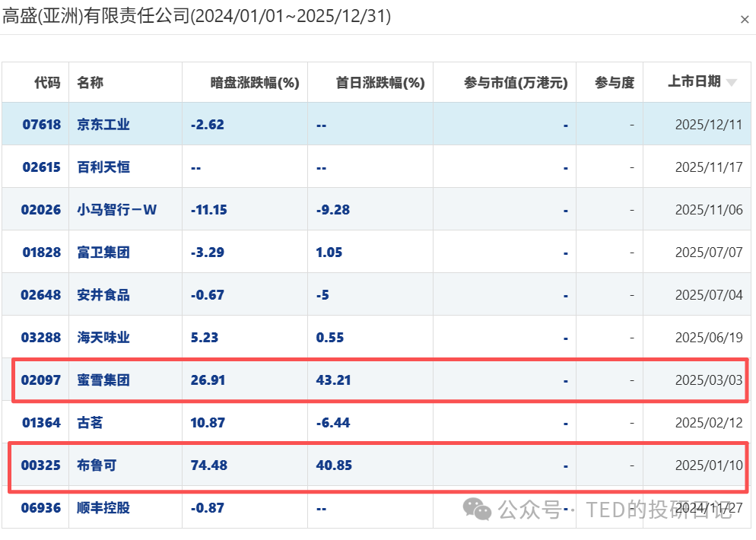Open stock link 古茗
Screen dimensions: 756x540
pyautogui.click(x=91, y=423)
